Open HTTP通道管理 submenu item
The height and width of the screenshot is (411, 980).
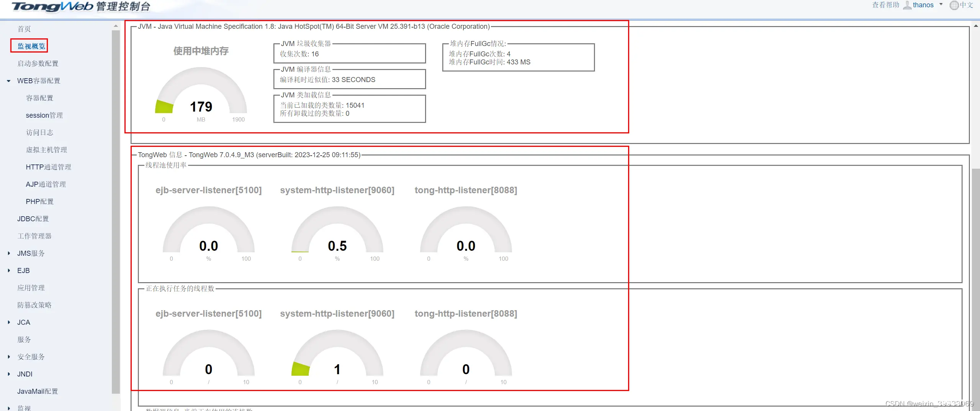tap(48, 167)
